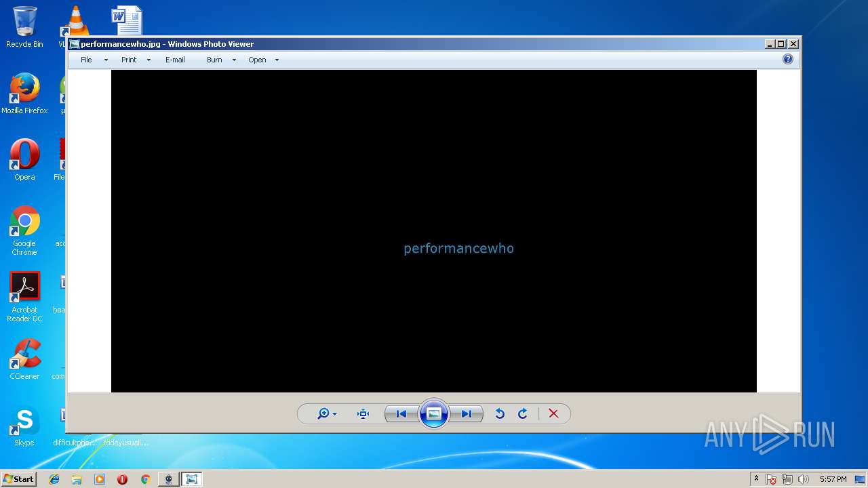Open the zoom magnifier control

(x=326, y=413)
